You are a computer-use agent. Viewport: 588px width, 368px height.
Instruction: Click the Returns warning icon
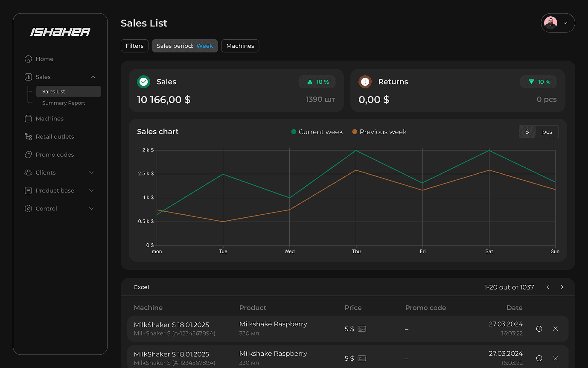365,82
